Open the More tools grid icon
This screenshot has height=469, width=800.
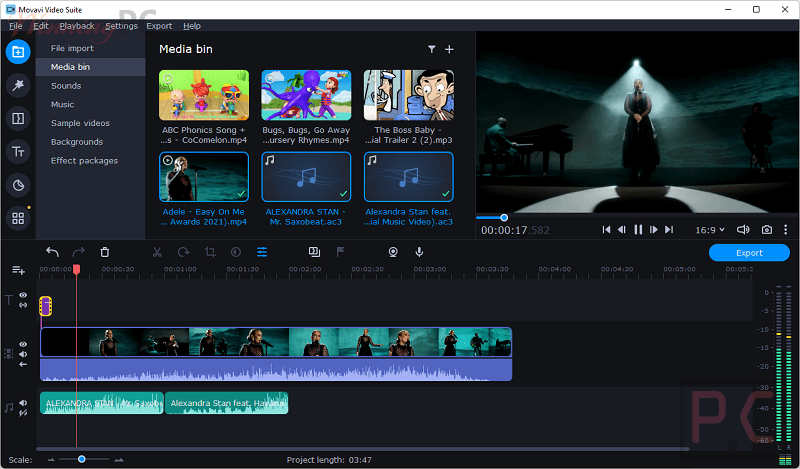coord(18,218)
